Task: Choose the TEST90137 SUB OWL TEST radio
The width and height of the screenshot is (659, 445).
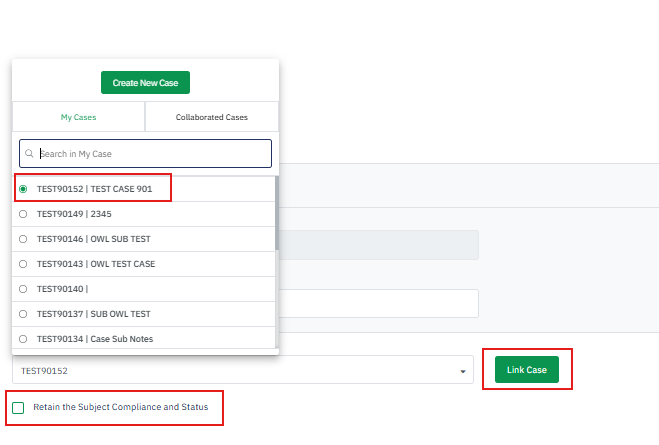Action: pos(23,314)
